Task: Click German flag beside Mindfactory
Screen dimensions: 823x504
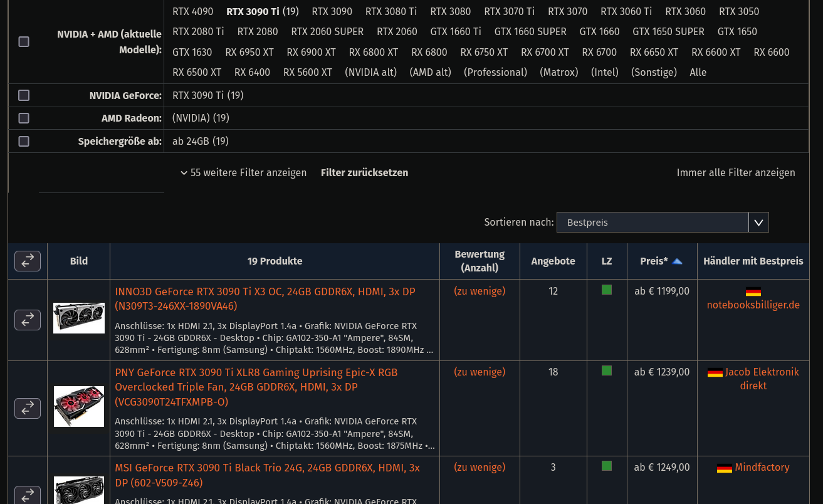Action: tap(725, 468)
